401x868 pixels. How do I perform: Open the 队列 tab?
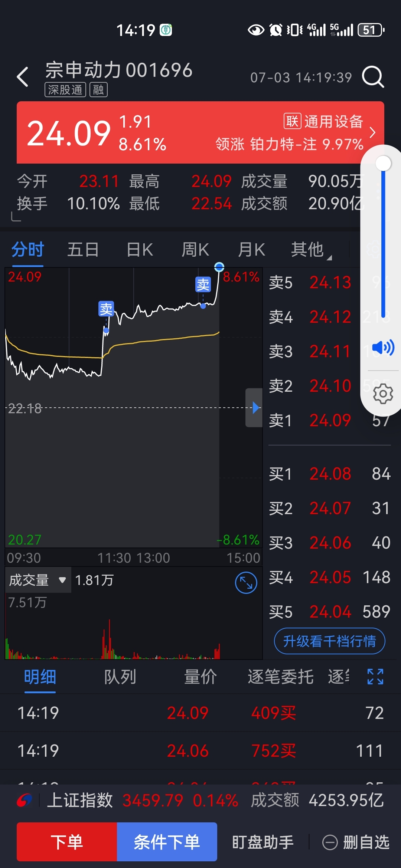120,677
